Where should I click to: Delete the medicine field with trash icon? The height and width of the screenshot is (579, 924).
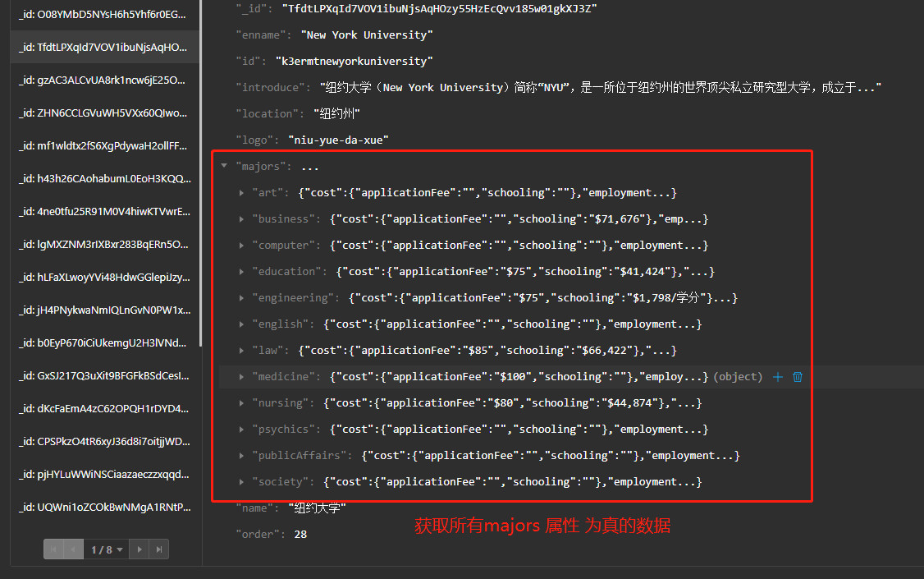pyautogui.click(x=798, y=377)
